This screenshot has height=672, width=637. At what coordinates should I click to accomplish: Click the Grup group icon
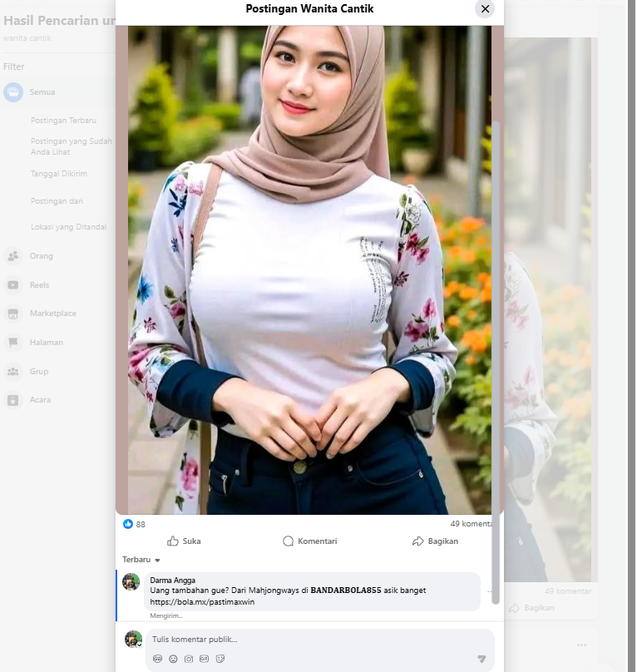13,372
